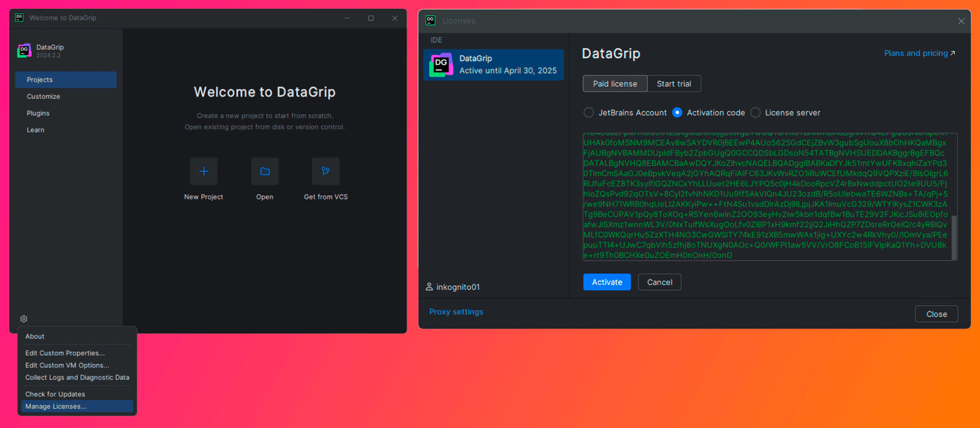The width and height of the screenshot is (980, 428).
Task: Click the activation code scrollbar thumb
Action: 954,237
